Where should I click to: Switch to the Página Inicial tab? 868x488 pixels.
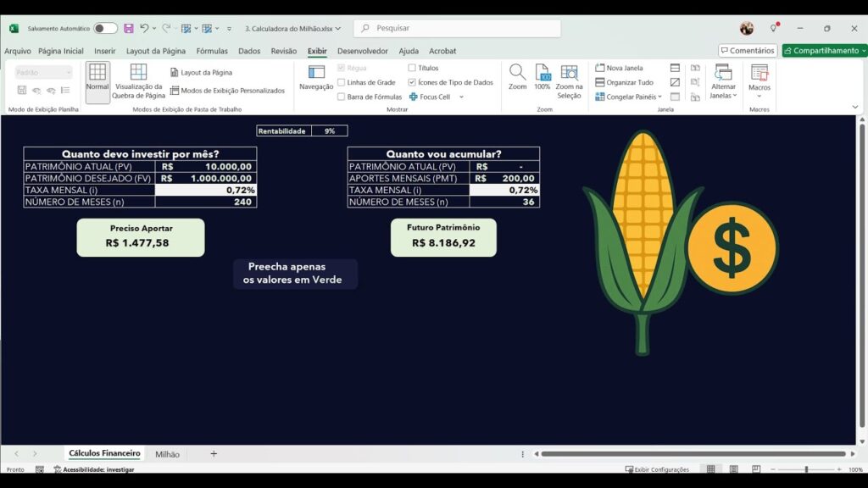click(61, 51)
